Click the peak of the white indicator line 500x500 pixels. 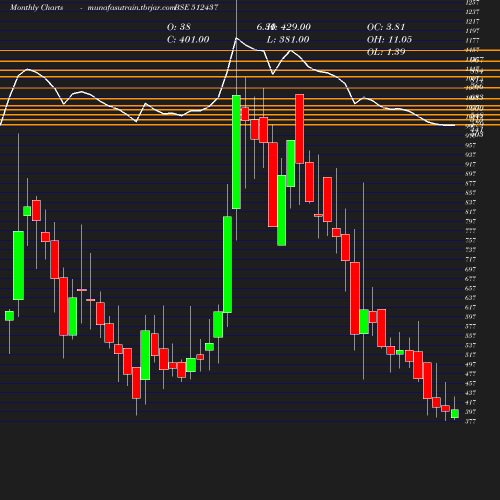(236, 38)
